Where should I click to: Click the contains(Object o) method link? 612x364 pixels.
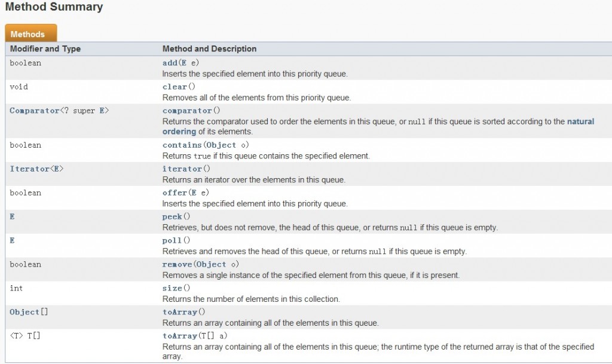pyautogui.click(x=182, y=145)
